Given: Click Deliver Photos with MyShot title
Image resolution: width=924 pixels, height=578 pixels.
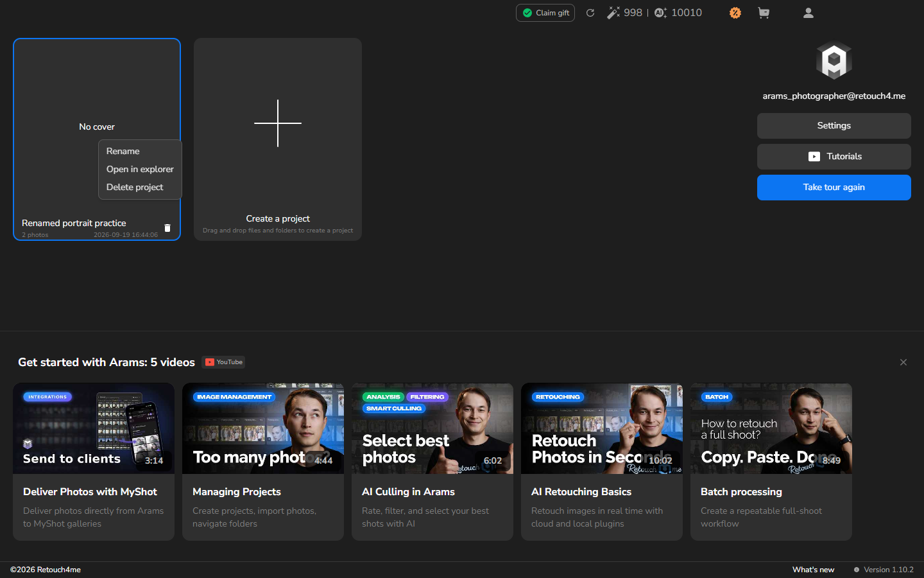Looking at the screenshot, I should [x=90, y=492].
